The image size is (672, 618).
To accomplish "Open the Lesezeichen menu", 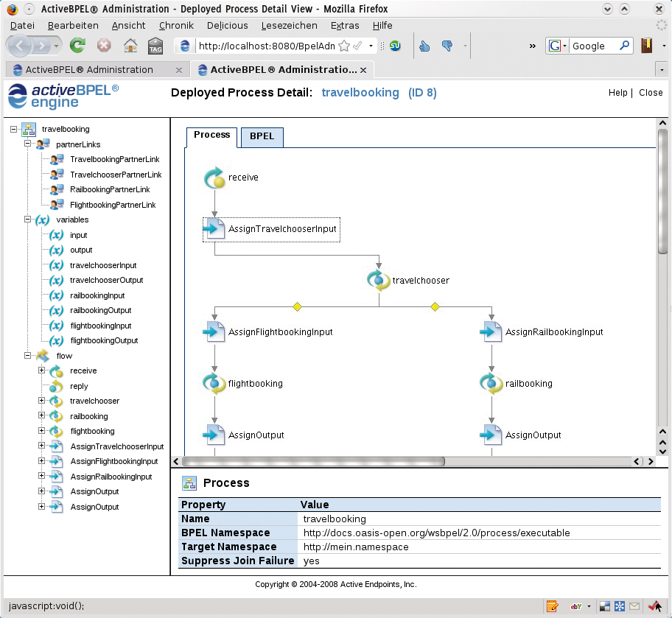I will (290, 26).
